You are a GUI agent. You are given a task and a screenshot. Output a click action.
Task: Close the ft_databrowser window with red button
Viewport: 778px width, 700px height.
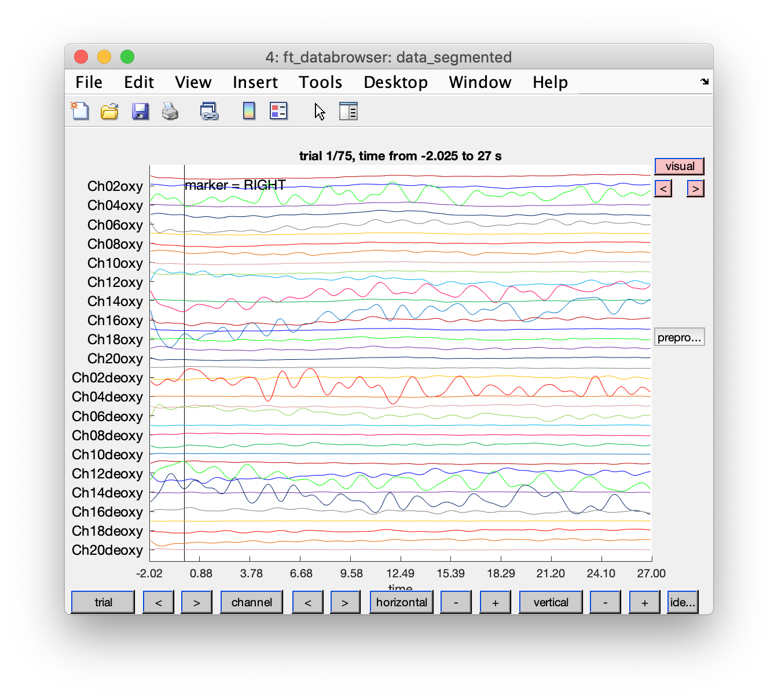coord(81,57)
